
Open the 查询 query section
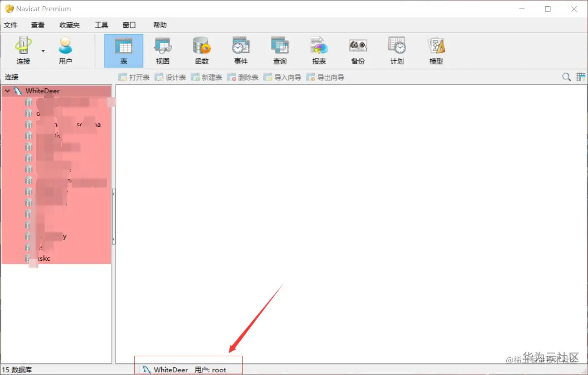click(280, 50)
